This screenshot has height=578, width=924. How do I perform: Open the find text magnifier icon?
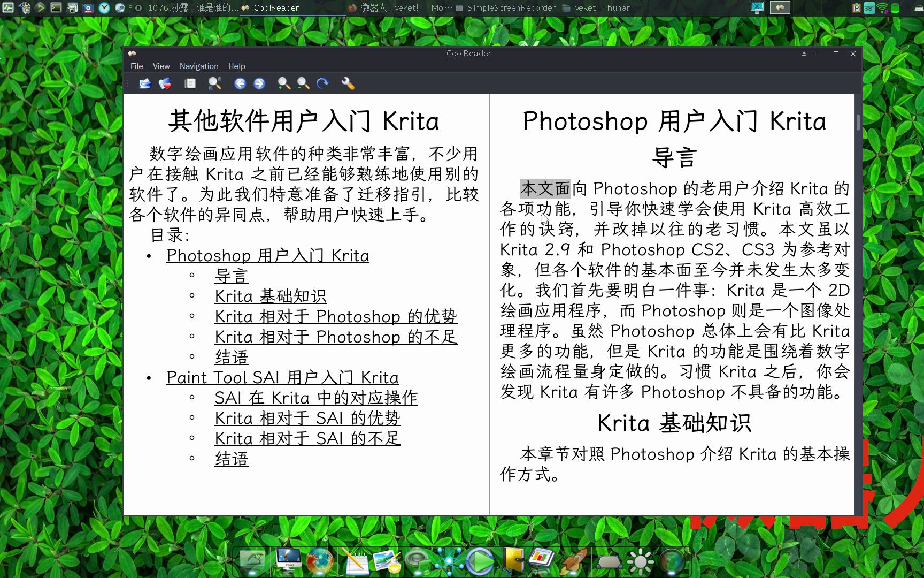coord(214,83)
